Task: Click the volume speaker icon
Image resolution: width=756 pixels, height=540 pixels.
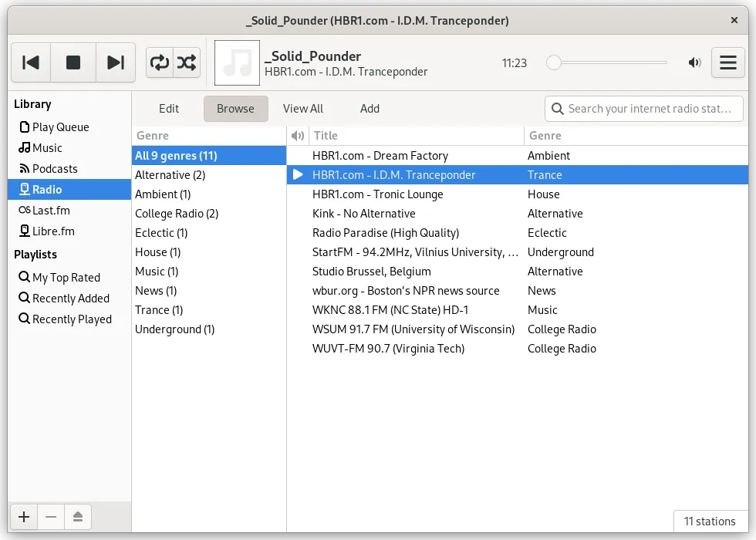Action: tap(695, 63)
